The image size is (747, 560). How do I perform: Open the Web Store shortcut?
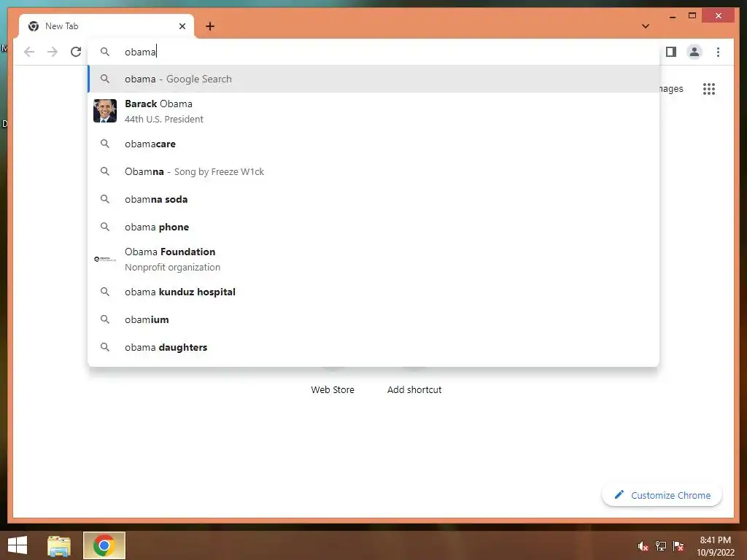point(333,389)
